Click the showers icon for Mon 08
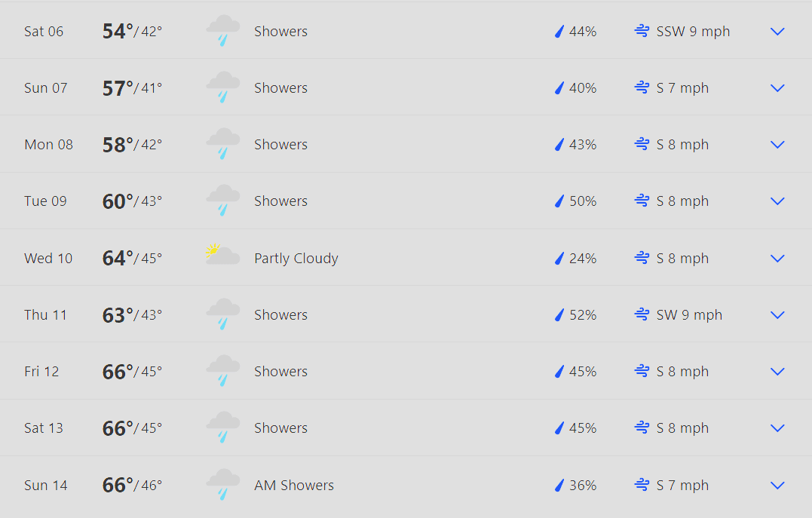The image size is (812, 518). (223, 144)
